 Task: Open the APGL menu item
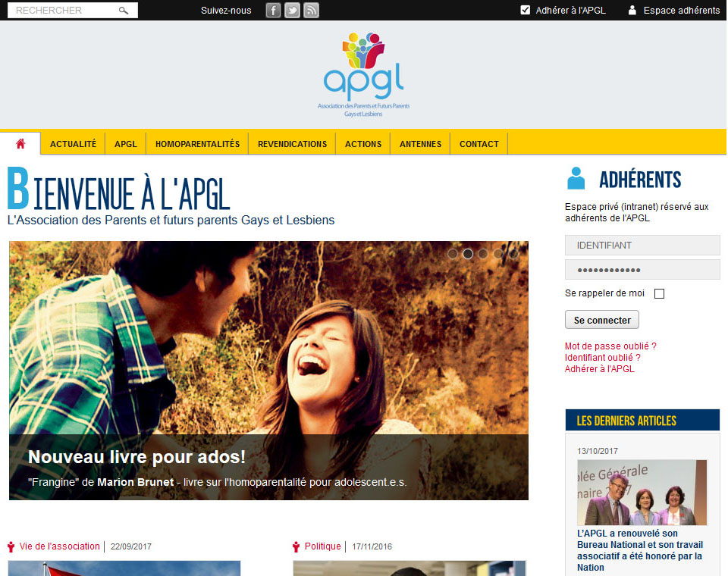click(x=126, y=144)
